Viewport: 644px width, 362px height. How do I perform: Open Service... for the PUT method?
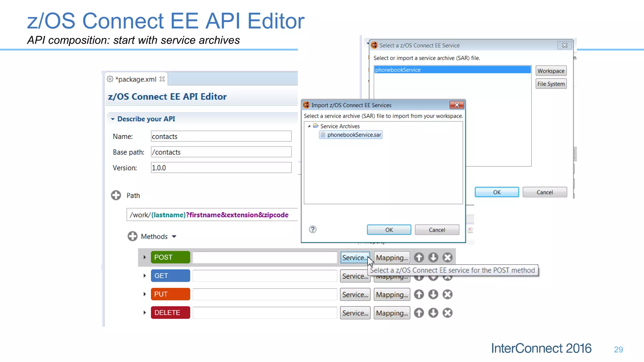[355, 294]
